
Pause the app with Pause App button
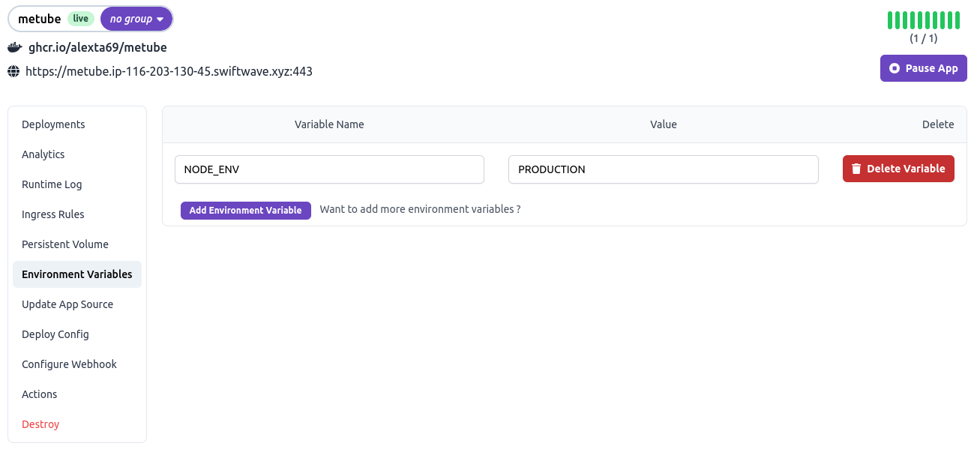coord(923,68)
